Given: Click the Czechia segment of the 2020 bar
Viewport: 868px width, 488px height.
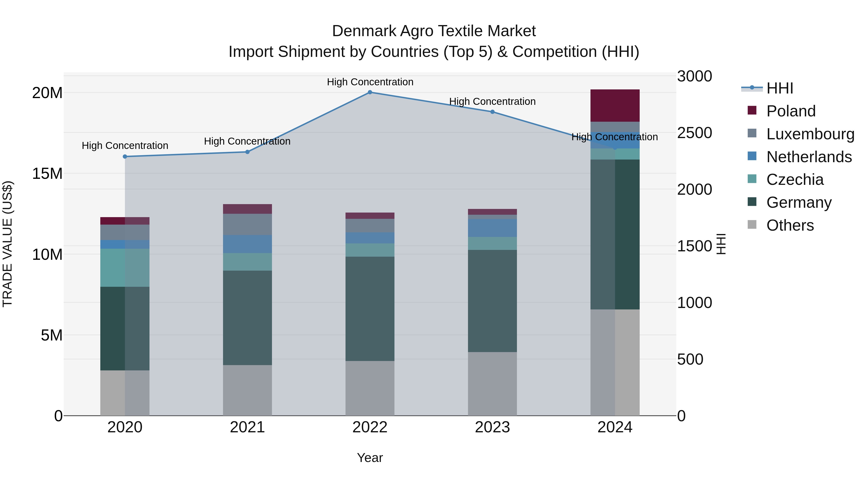Looking at the screenshot, I should pos(125,268).
